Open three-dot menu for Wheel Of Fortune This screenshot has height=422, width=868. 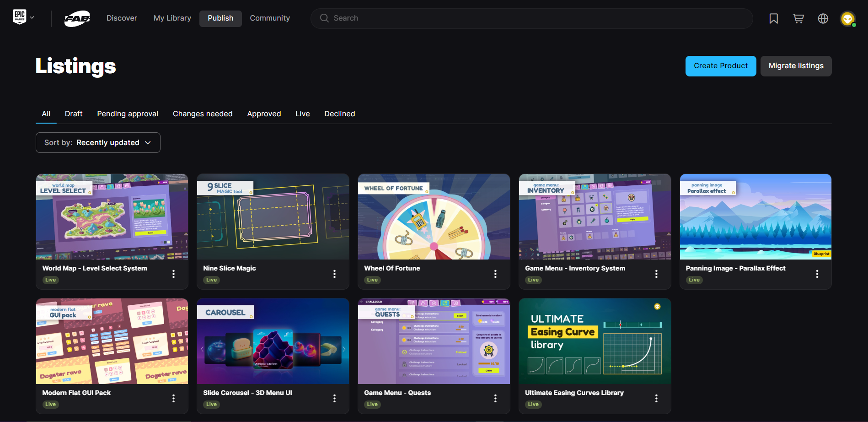click(495, 274)
